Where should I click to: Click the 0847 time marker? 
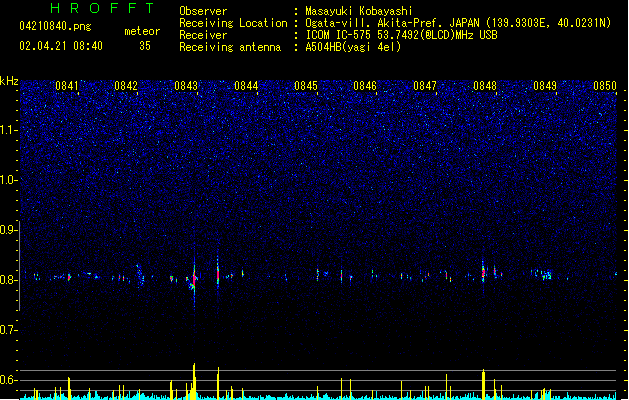click(x=425, y=86)
